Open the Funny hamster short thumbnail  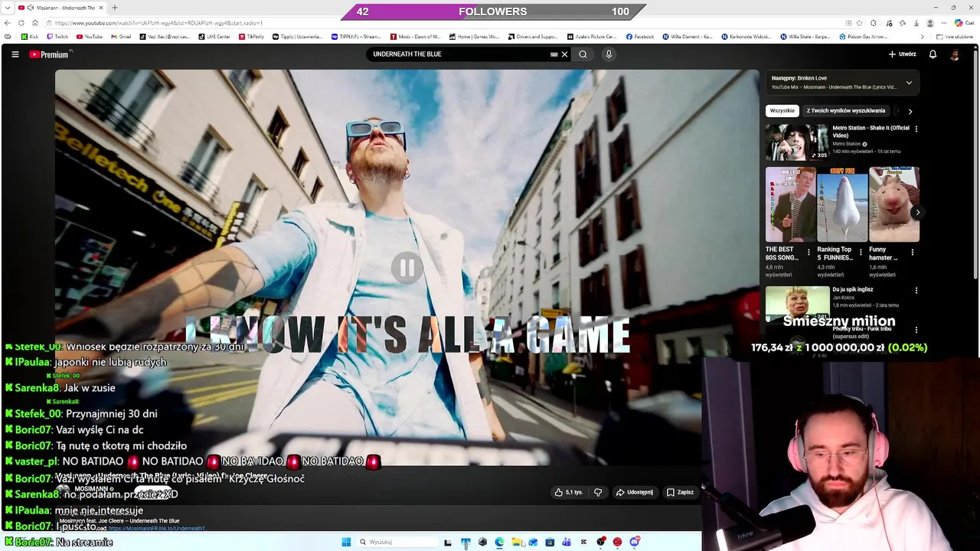click(x=894, y=204)
